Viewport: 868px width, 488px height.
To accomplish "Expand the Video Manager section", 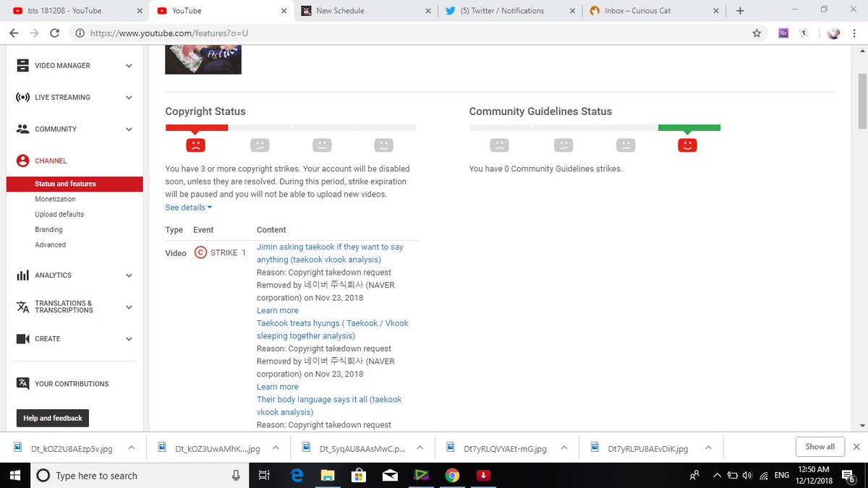I will tap(129, 66).
